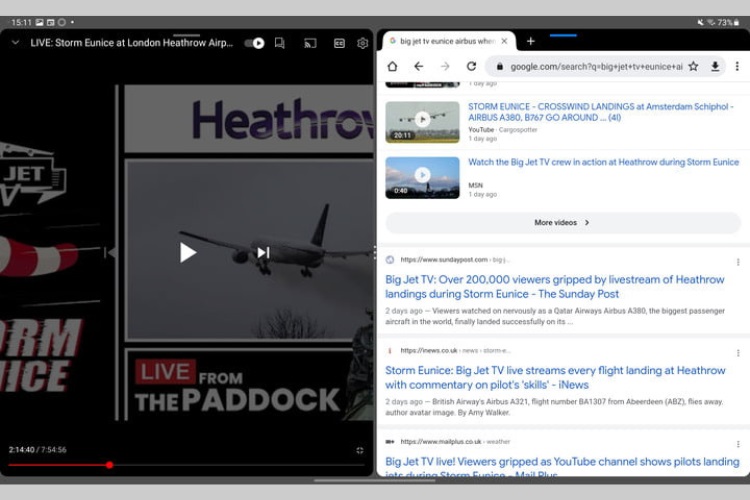The width and height of the screenshot is (750, 500).
Task: Navigate back in Chrome
Action: point(419,66)
